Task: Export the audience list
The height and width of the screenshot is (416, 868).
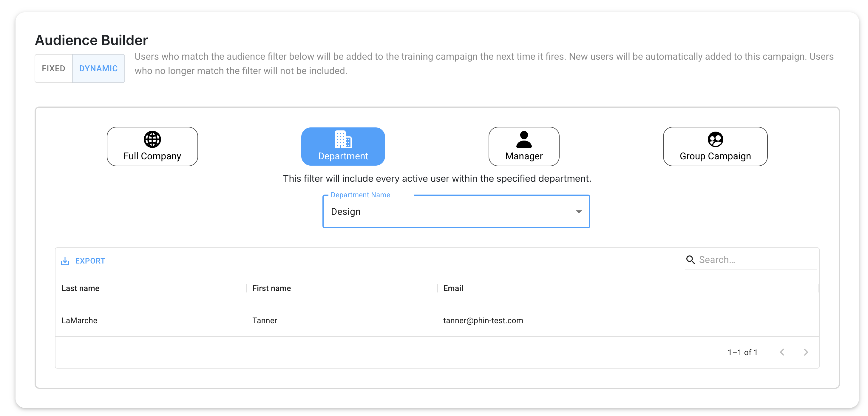Action: tap(83, 261)
